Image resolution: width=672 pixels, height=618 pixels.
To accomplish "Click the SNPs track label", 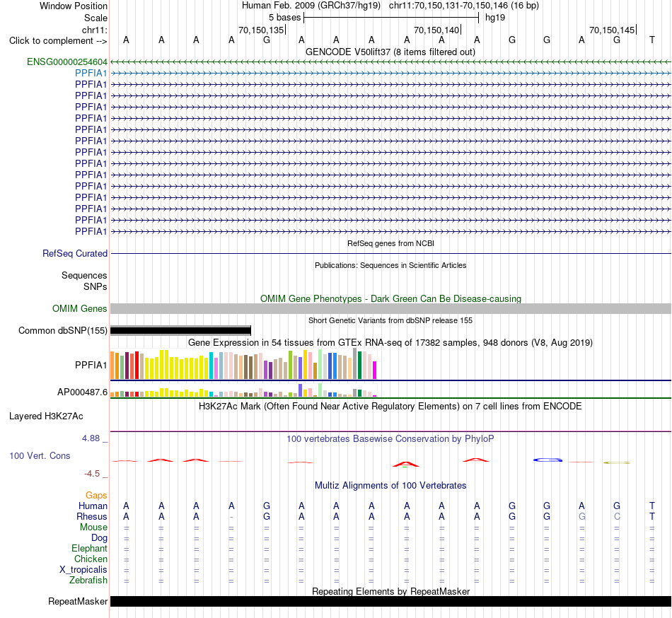I will click(x=95, y=286).
